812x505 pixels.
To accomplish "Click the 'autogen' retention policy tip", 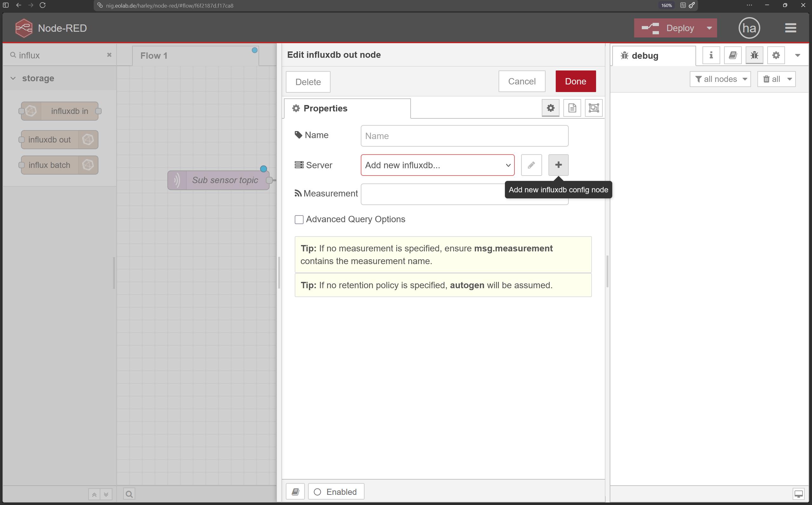I will tap(467, 285).
